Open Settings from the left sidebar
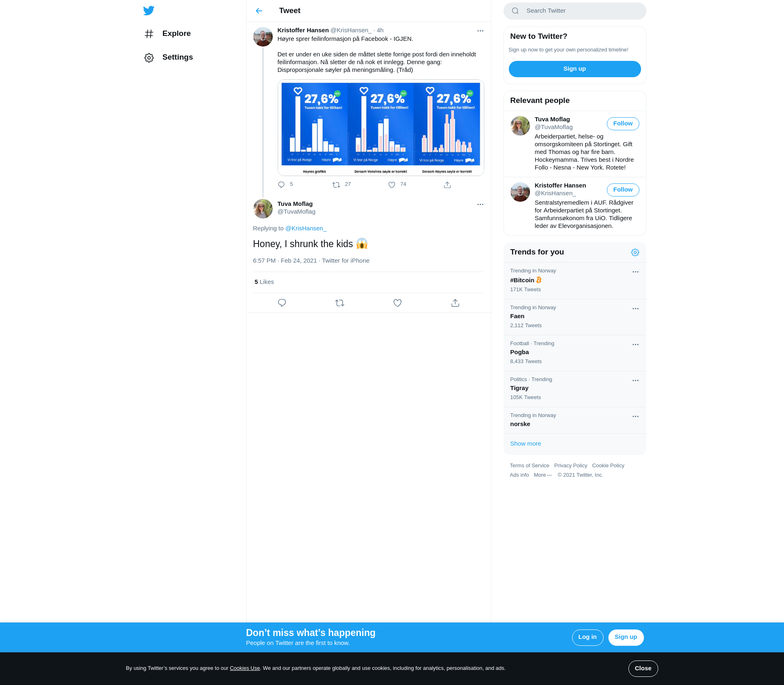This screenshot has width=784, height=685. (x=177, y=57)
